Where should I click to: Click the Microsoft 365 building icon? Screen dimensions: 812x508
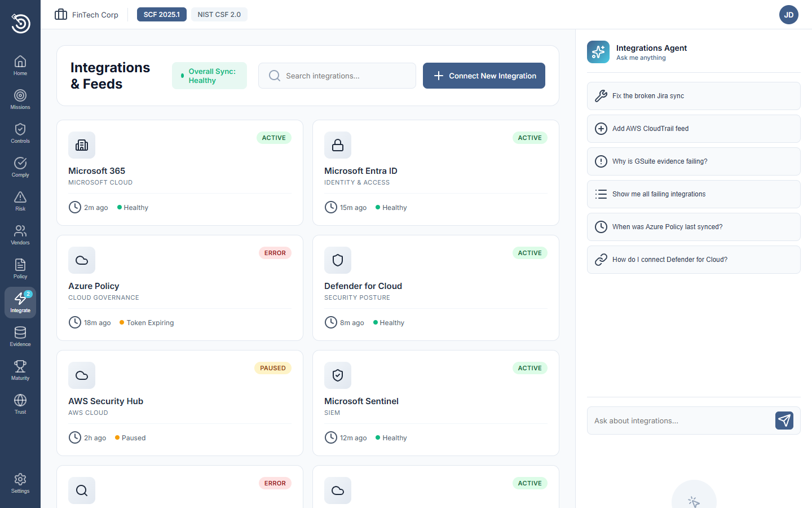(82, 145)
